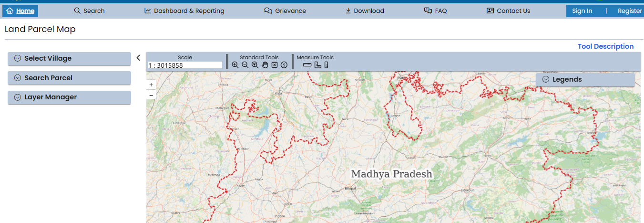This screenshot has width=644, height=223.
Task: Open Dashboard & Reporting menu
Action: (184, 11)
